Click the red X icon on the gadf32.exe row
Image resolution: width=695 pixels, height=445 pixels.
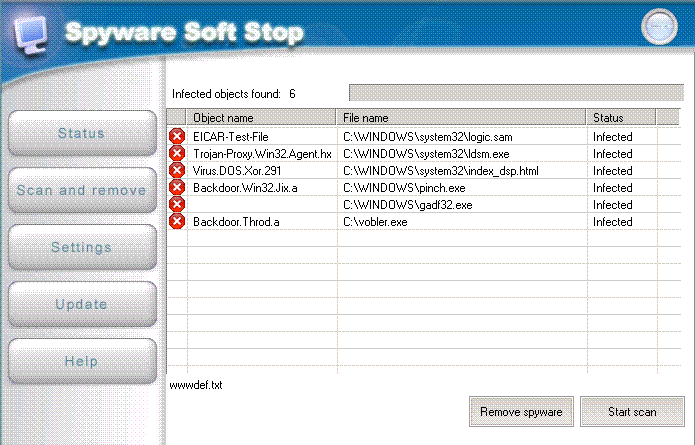click(177, 204)
